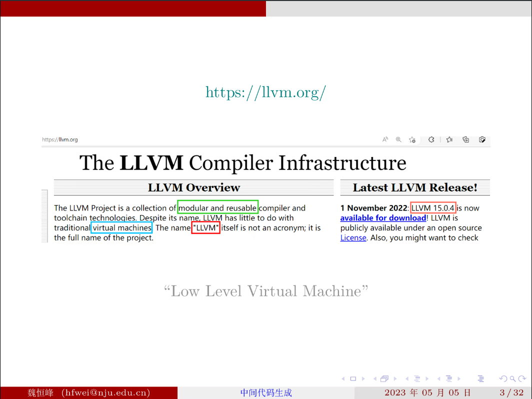Click the 'Latest LLVM Release!' header
This screenshot has height=399, width=532.
click(415, 187)
